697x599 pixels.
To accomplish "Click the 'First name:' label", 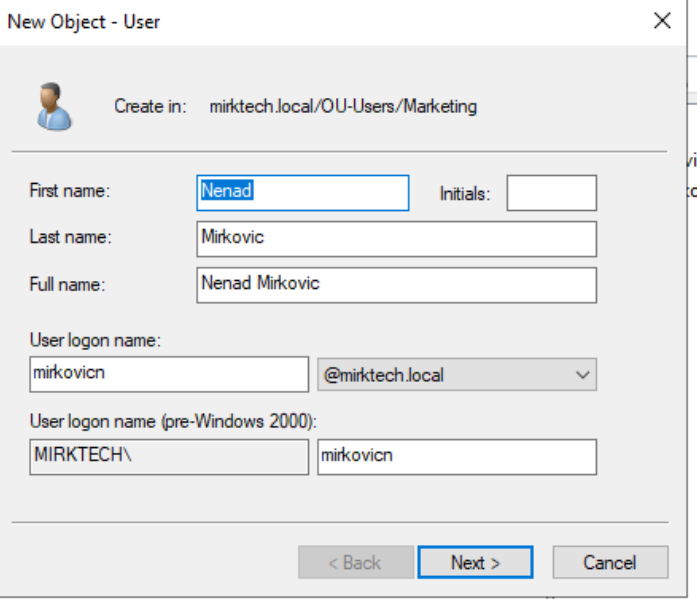I will 69,191.
